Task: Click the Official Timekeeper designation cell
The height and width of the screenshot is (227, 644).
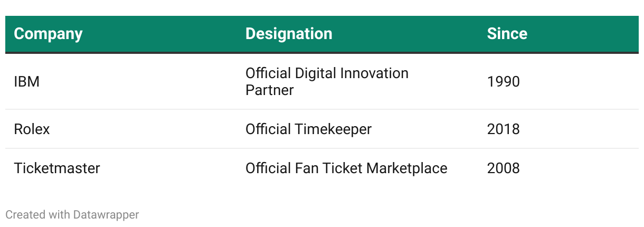Action: pos(308,129)
